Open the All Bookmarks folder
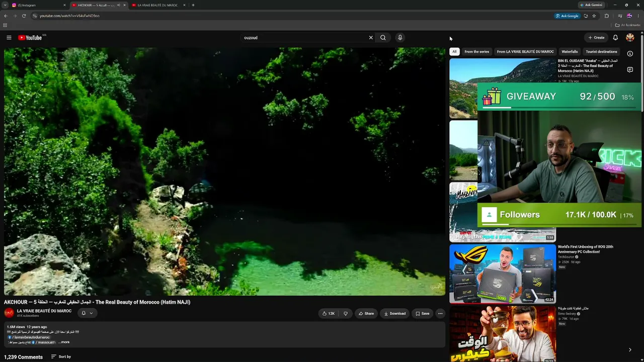644x362 pixels. [627, 25]
